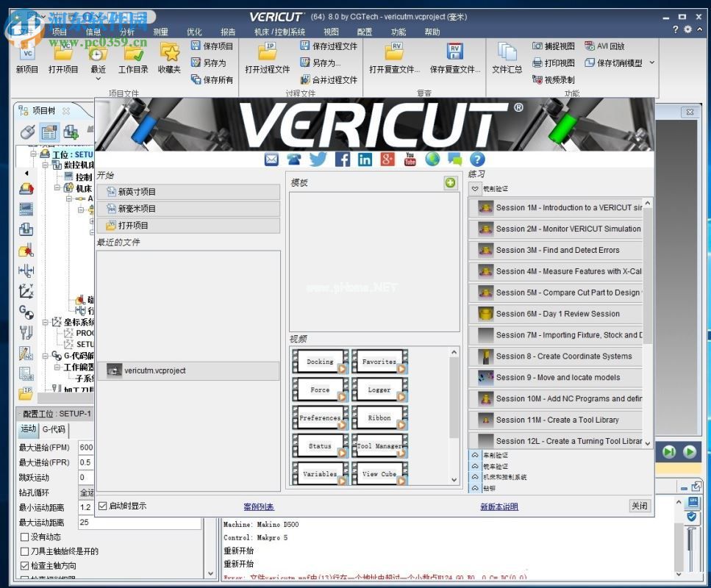
Task: Disable the 检查主轴方向 checkbox
Action: coord(24,565)
